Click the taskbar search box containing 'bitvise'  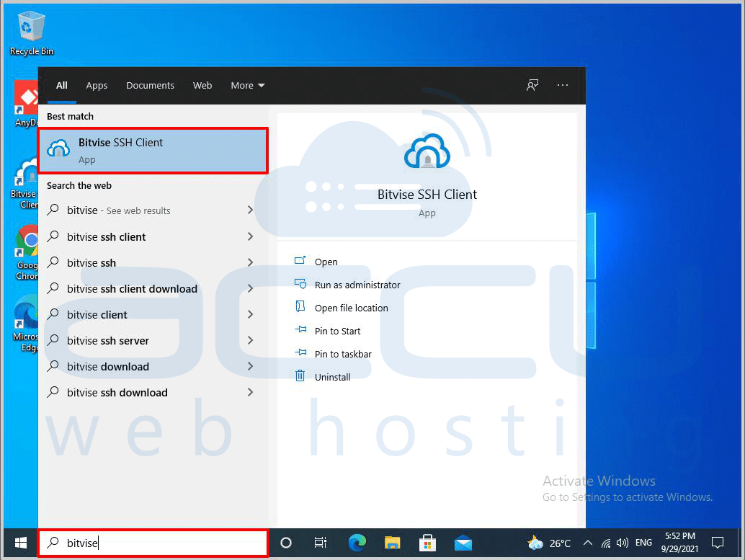pos(153,543)
